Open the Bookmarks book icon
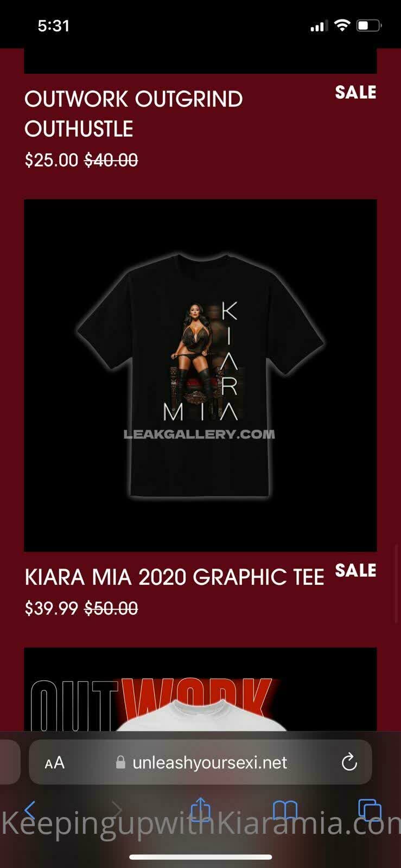This screenshot has width=401, height=868. tap(285, 810)
